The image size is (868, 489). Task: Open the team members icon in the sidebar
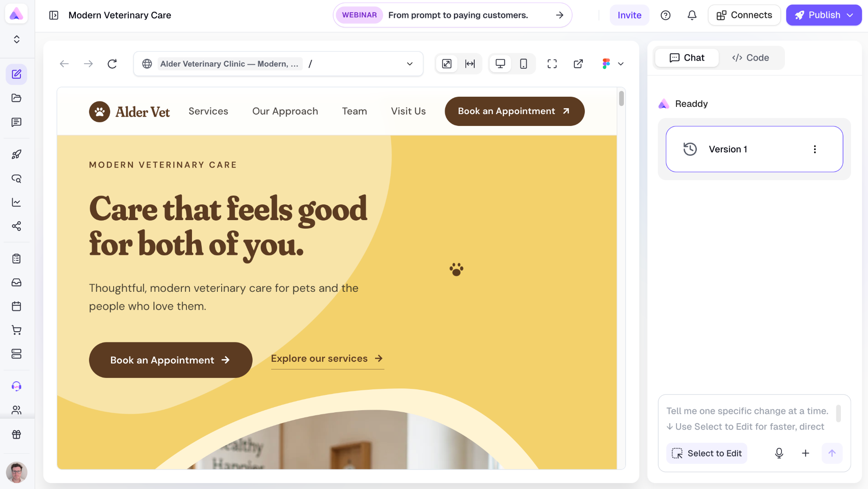17,410
